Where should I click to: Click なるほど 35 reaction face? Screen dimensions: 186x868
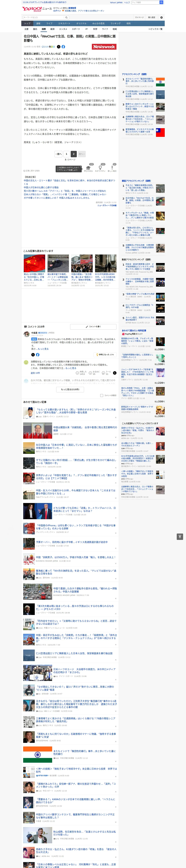pyautogui.click(x=94, y=373)
